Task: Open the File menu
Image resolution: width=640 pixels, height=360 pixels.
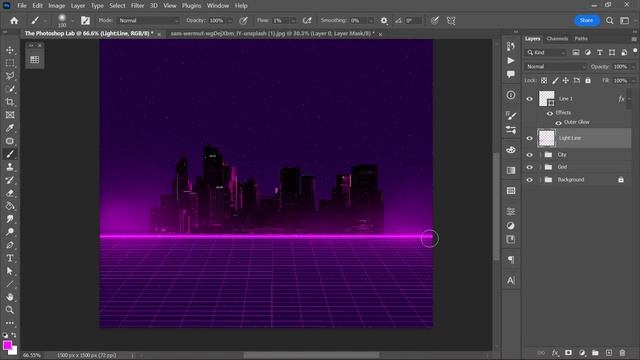Action: tap(22, 6)
